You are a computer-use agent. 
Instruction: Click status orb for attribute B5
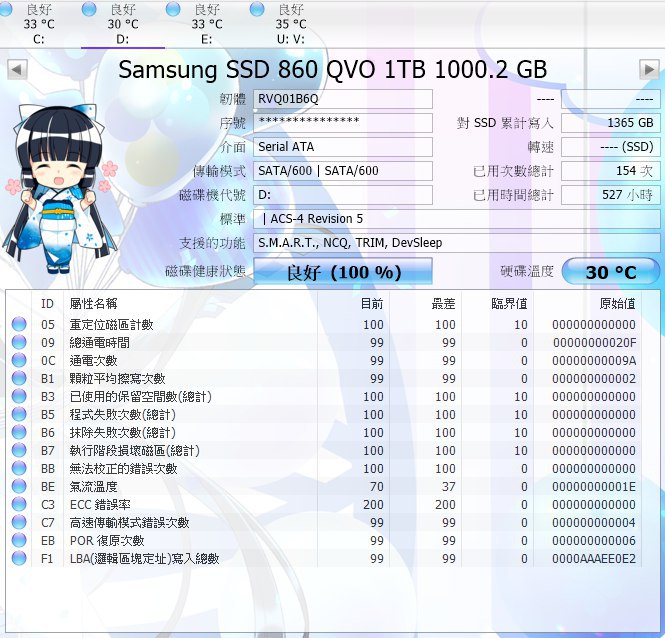(19, 414)
